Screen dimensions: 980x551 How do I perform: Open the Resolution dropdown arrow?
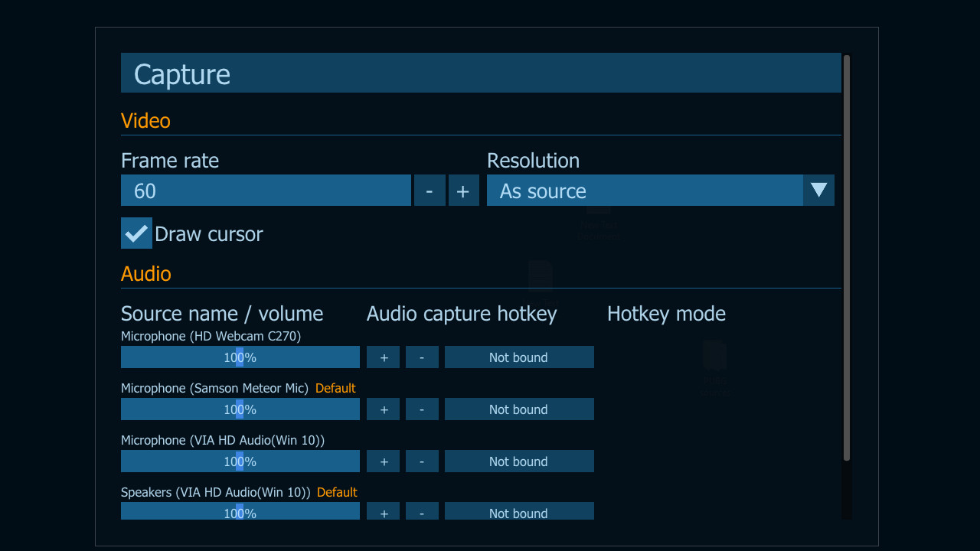[x=818, y=191]
